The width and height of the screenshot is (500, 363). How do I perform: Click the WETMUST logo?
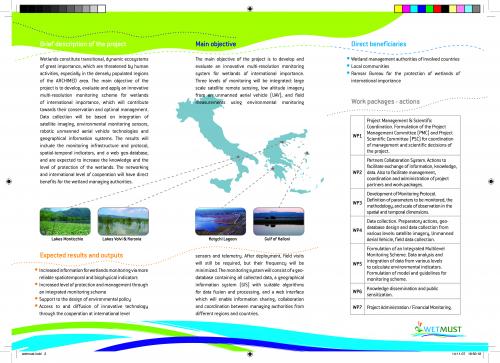pos(438,329)
